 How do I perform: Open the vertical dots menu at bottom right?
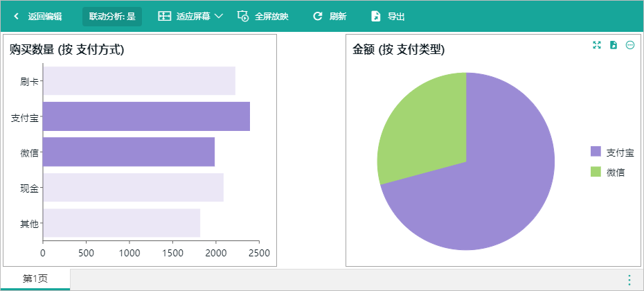629,280
